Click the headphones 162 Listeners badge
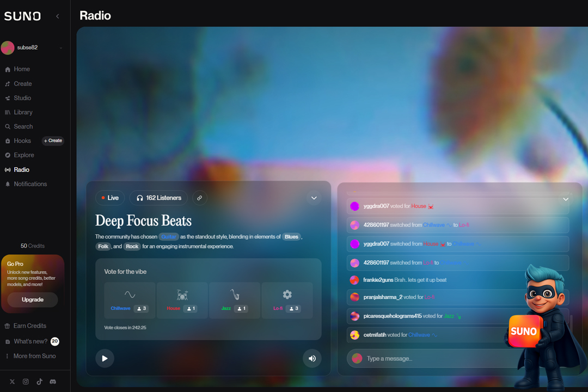 tap(158, 198)
